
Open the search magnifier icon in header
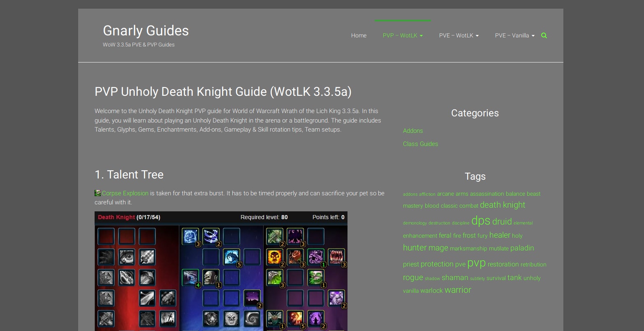(544, 35)
